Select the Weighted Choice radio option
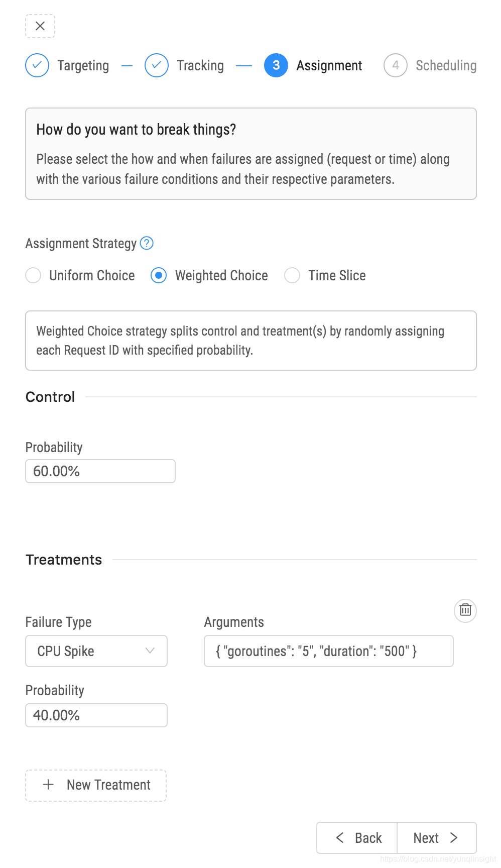Screen dimensions: 501x868 pyautogui.click(x=159, y=275)
